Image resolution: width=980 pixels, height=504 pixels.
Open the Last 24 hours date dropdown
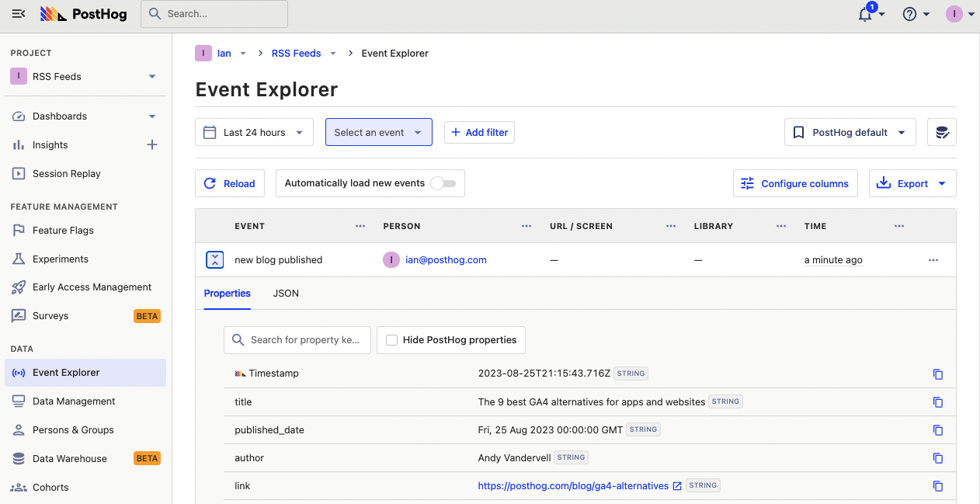tap(254, 133)
